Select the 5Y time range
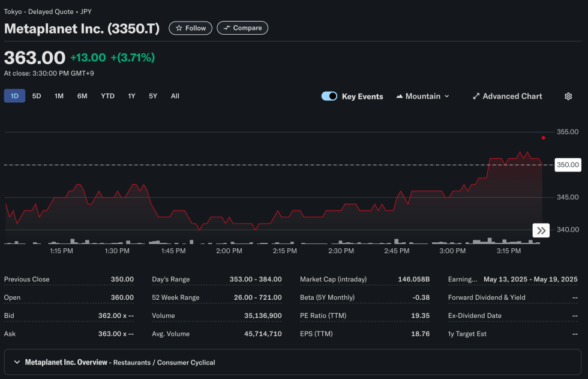 (153, 96)
